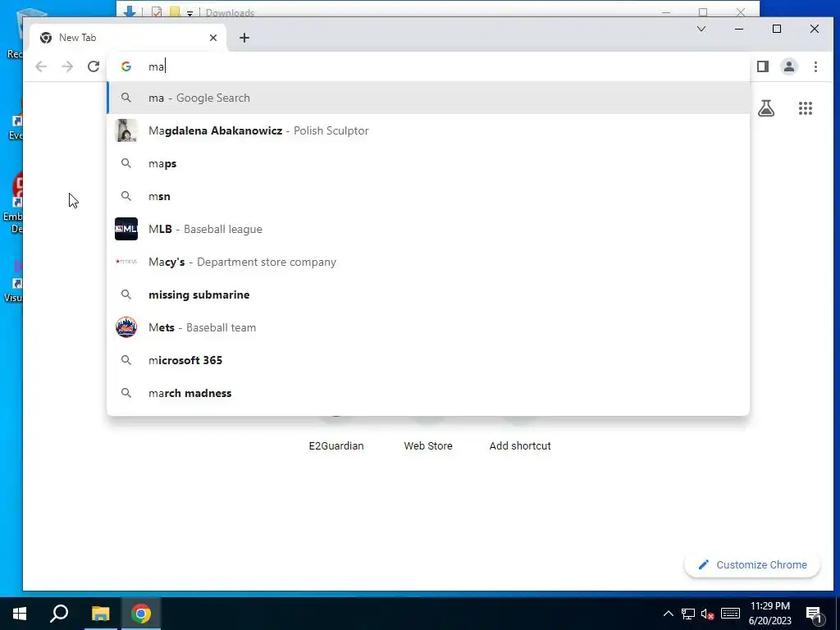Open the notification center icon
Image resolution: width=840 pixels, height=630 pixels.
814,614
